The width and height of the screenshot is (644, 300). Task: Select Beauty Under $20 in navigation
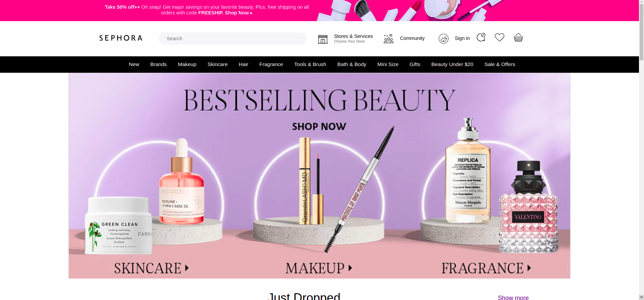click(452, 64)
